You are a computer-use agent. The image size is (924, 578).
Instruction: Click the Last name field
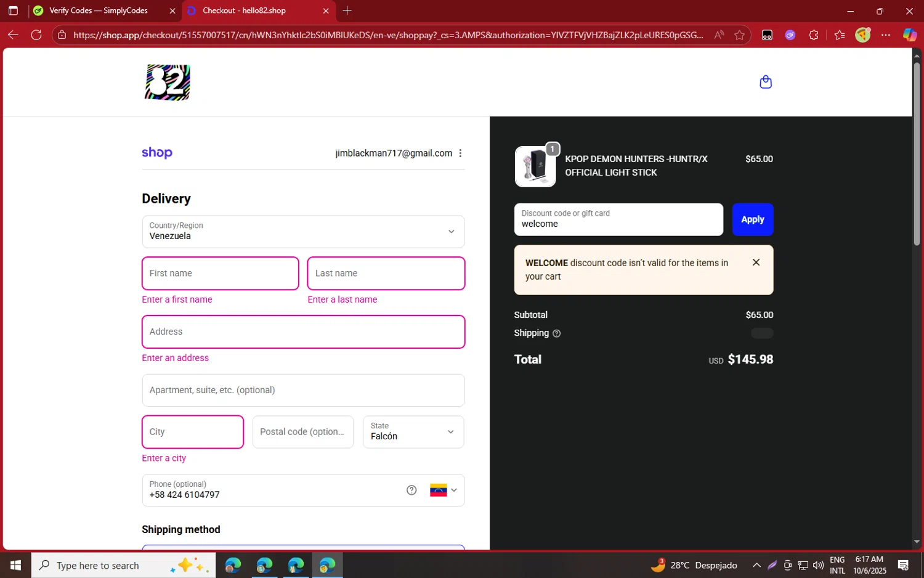coord(386,274)
